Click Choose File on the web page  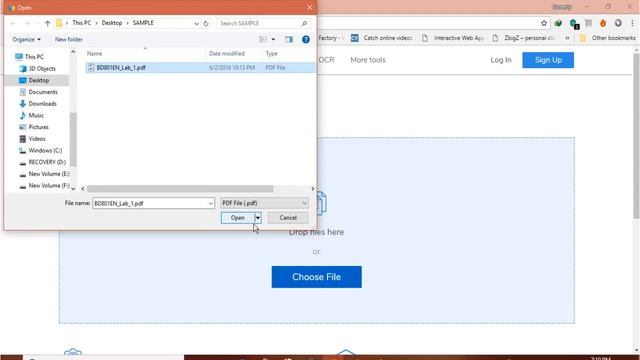click(316, 277)
